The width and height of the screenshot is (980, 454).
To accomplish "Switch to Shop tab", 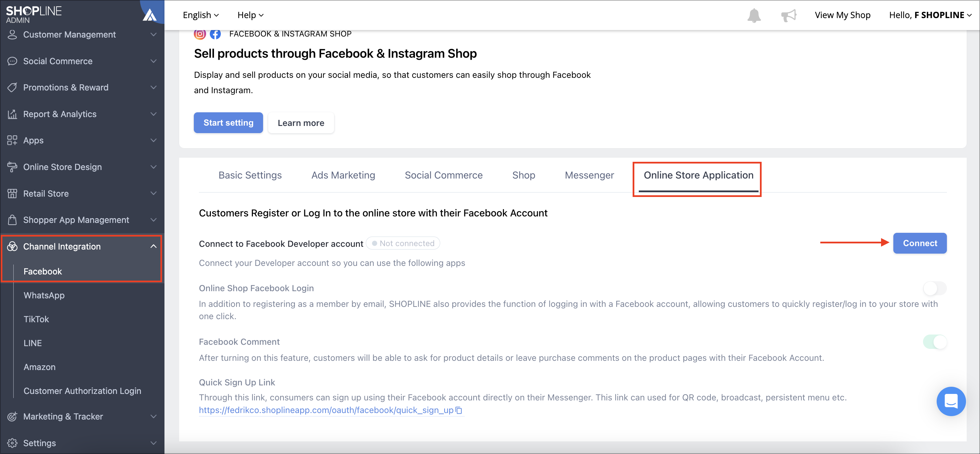I will coord(523,175).
